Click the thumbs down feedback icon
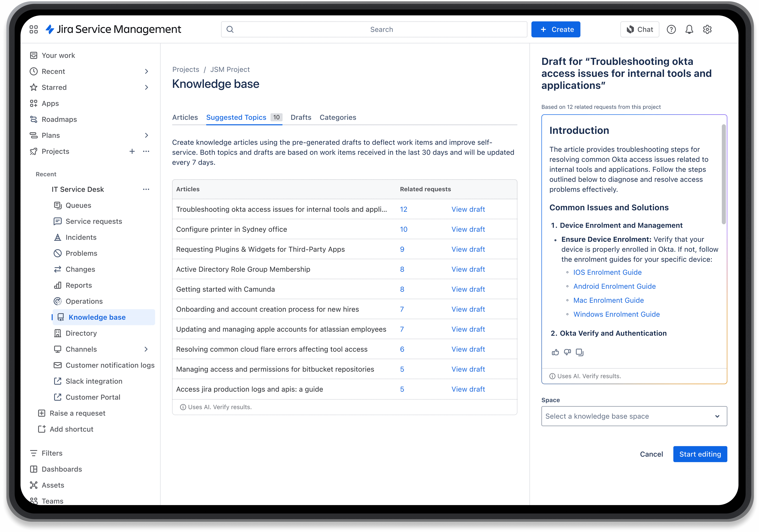The height and width of the screenshot is (532, 759). click(567, 352)
